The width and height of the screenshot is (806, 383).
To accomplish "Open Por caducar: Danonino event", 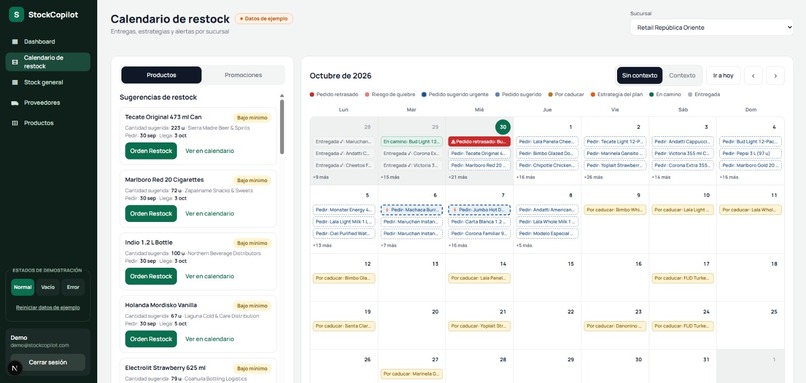I will pos(615,326).
